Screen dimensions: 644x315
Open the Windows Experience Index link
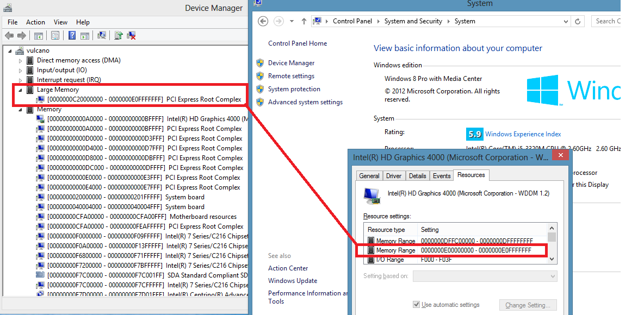coord(523,134)
